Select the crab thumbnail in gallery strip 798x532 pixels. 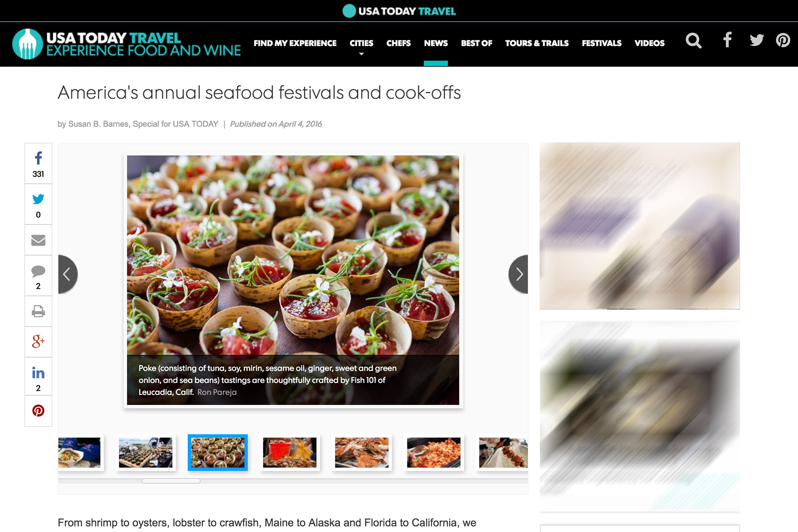coord(362,453)
